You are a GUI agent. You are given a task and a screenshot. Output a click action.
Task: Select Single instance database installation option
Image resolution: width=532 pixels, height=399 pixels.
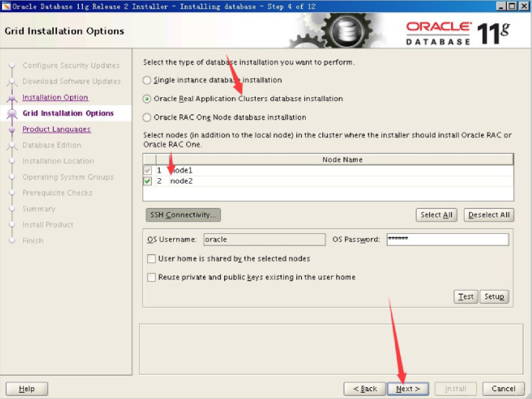pos(147,80)
